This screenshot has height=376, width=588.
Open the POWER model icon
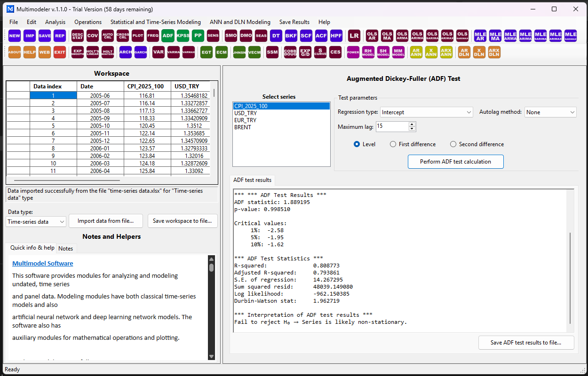tap(353, 52)
